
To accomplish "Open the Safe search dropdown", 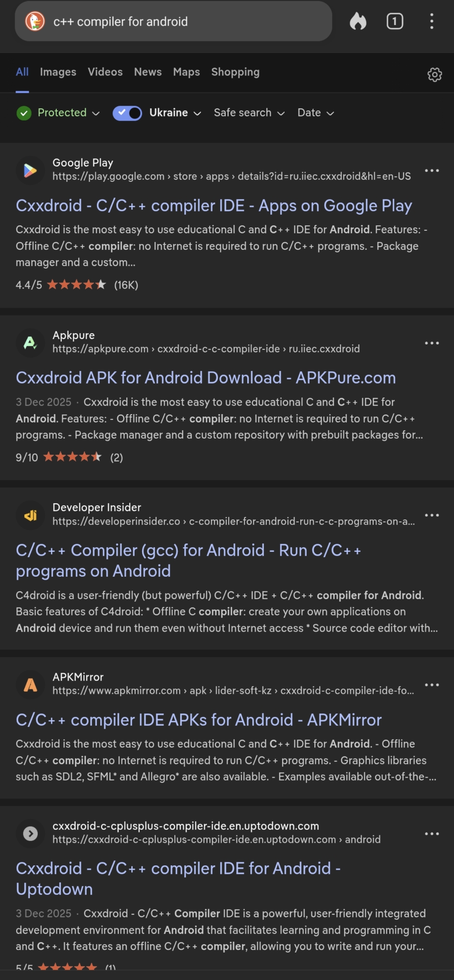I will [x=249, y=113].
